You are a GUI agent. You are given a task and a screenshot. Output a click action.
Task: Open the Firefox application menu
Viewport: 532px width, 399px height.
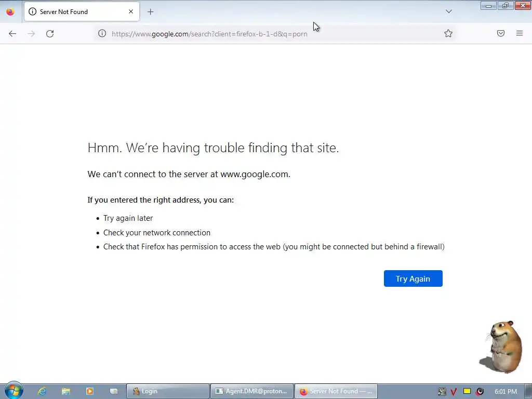pyautogui.click(x=520, y=33)
